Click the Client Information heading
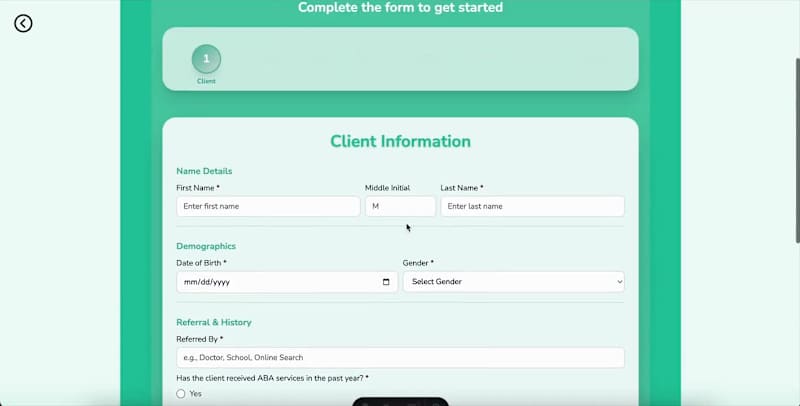The image size is (800, 406). coord(401,141)
